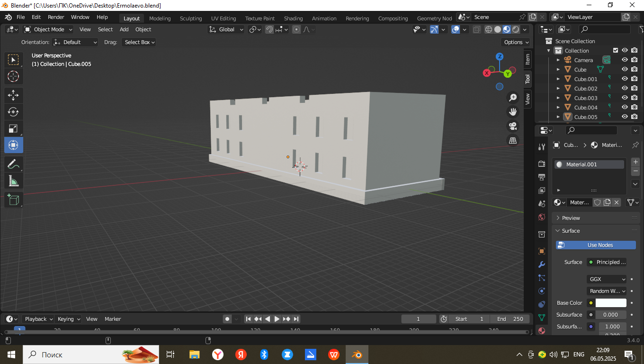Select the Measure tool
This screenshot has height=364, width=644.
tap(13, 181)
